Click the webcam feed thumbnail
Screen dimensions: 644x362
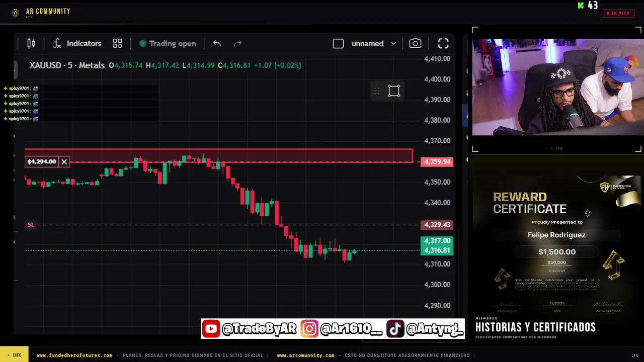coord(557,87)
